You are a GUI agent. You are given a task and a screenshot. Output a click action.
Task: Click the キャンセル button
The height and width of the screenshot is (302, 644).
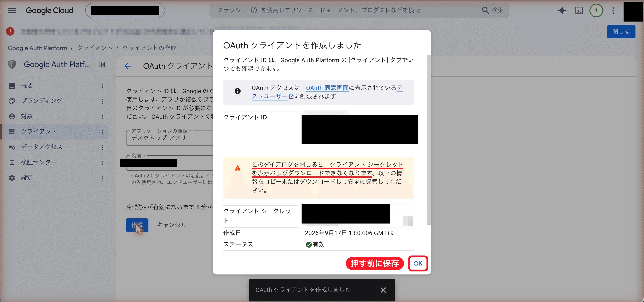point(172,225)
